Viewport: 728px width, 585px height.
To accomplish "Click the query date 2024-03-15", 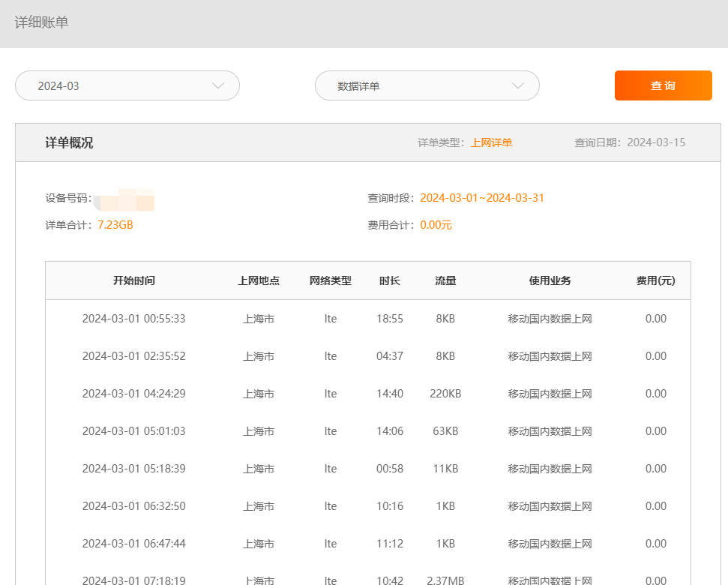I will (656, 142).
